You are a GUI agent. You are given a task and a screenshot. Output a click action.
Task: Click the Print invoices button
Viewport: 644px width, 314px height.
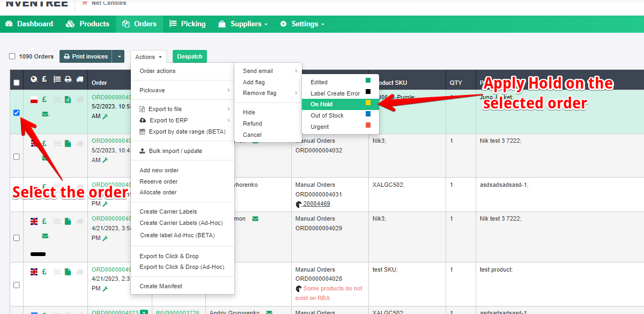coord(86,56)
